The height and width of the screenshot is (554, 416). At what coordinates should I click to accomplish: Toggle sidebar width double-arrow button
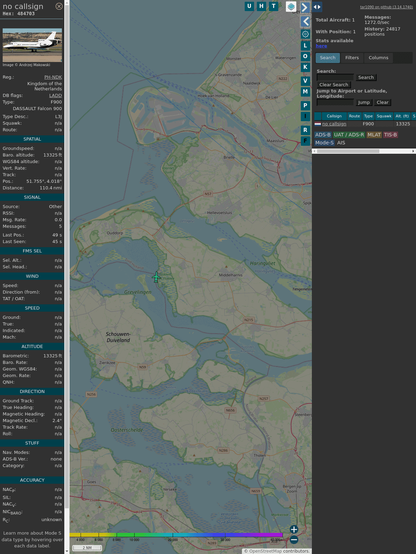point(317,7)
